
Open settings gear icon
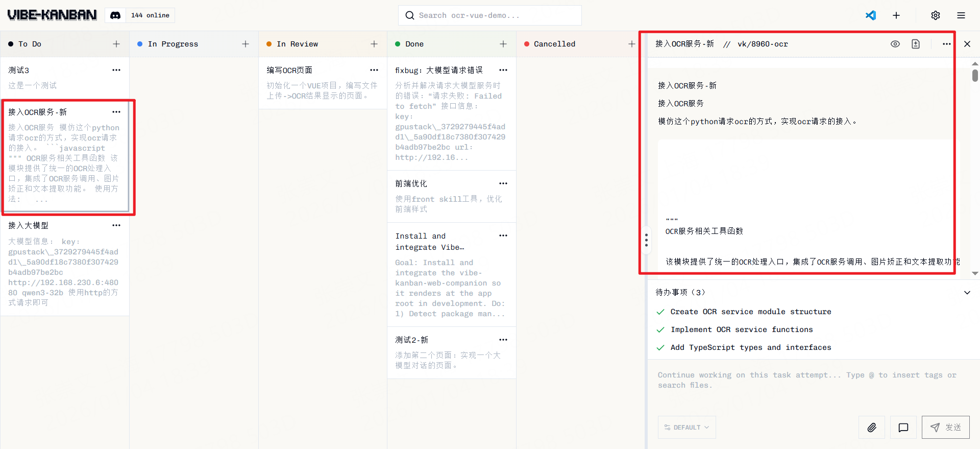[x=936, y=15]
